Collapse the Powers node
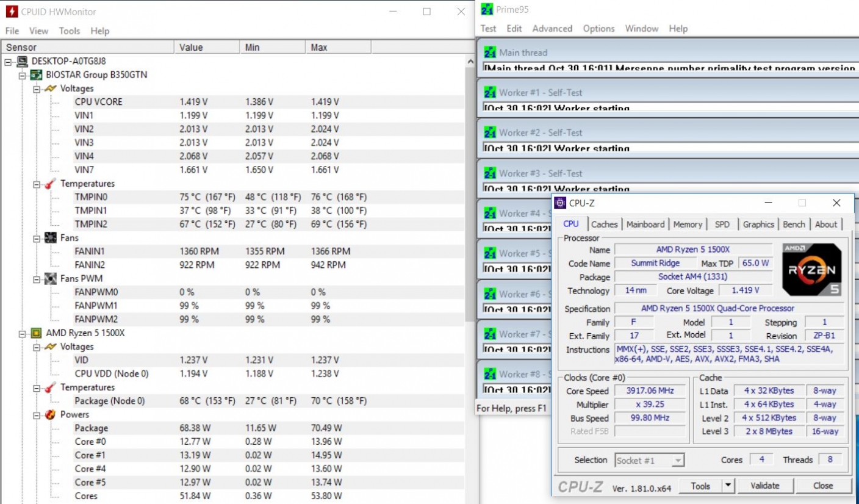859x504 pixels. [x=37, y=415]
